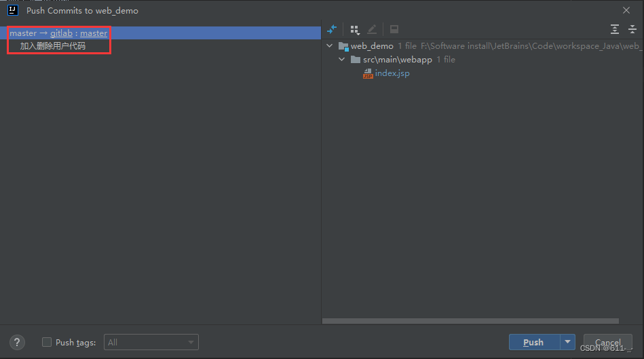Open the Push tags All dropdown
The height and width of the screenshot is (359, 644).
click(x=151, y=342)
